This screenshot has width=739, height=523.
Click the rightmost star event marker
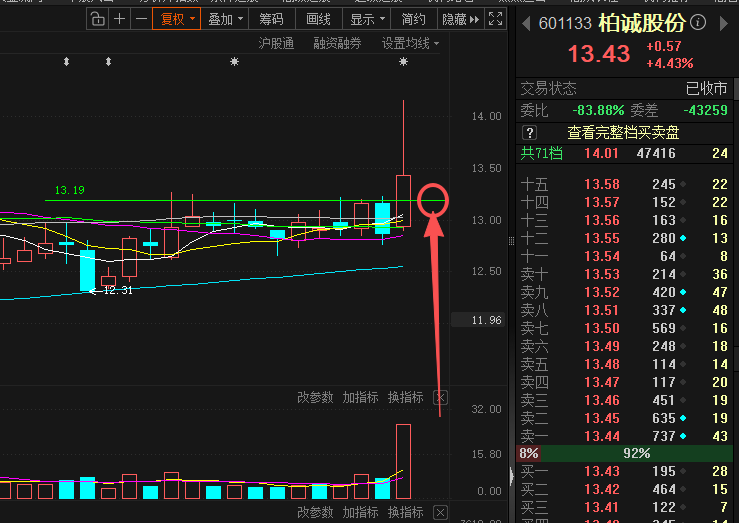[403, 62]
